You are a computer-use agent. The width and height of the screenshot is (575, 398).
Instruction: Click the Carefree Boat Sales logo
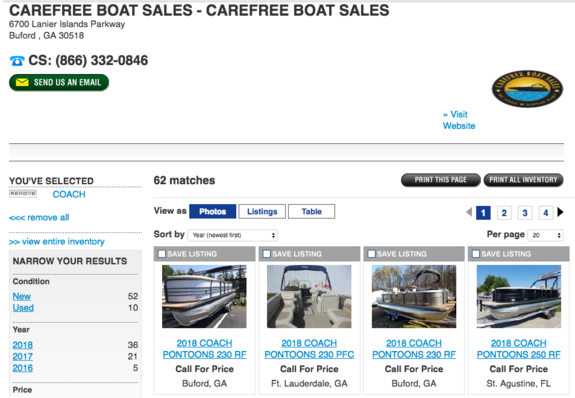[x=527, y=89]
